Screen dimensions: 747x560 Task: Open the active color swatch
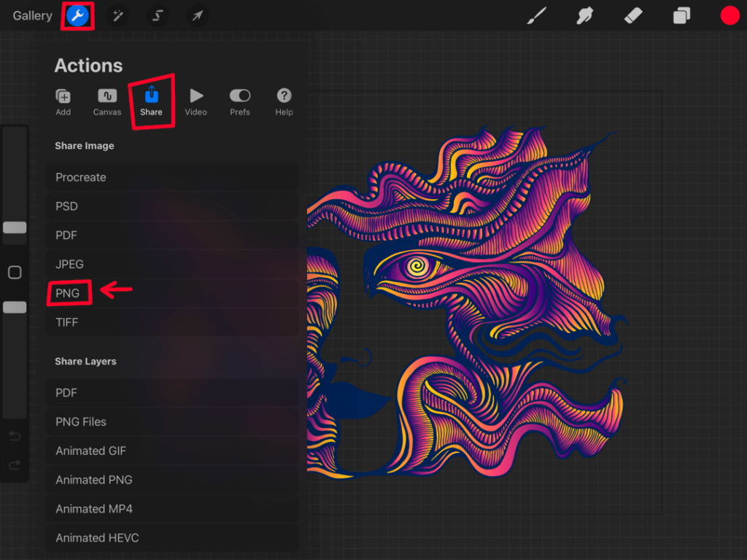(x=729, y=15)
